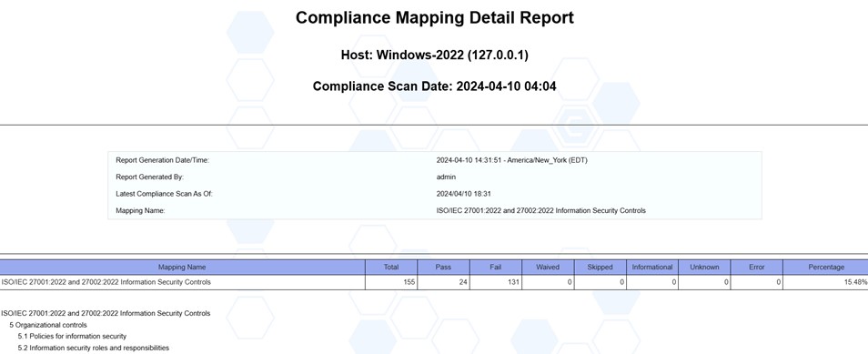
Task: Click the Report Generation Date/Time label
Action: 162,160
